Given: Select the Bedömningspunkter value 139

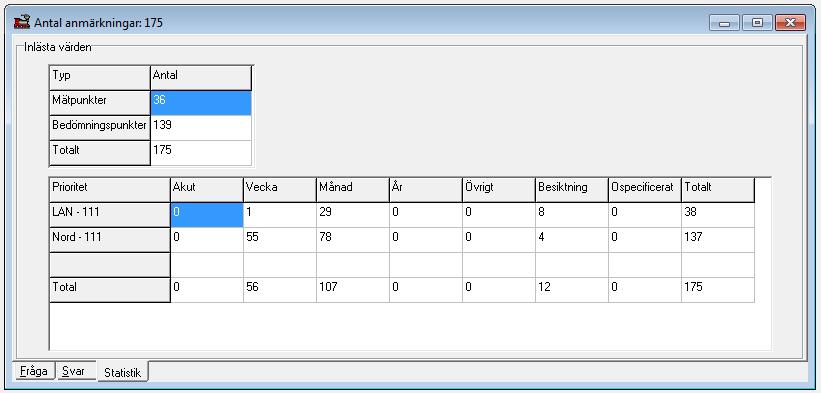Looking at the screenshot, I should pyautogui.click(x=201, y=128).
